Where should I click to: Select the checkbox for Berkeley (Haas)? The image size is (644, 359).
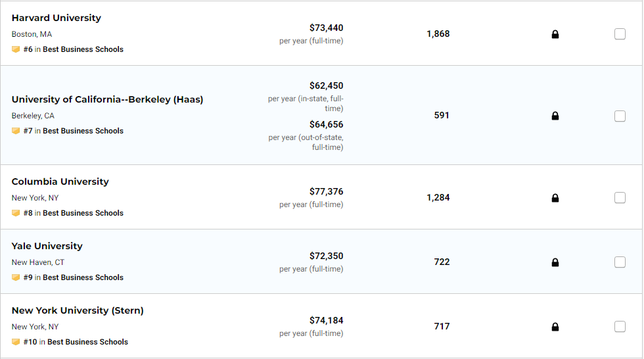(x=620, y=116)
